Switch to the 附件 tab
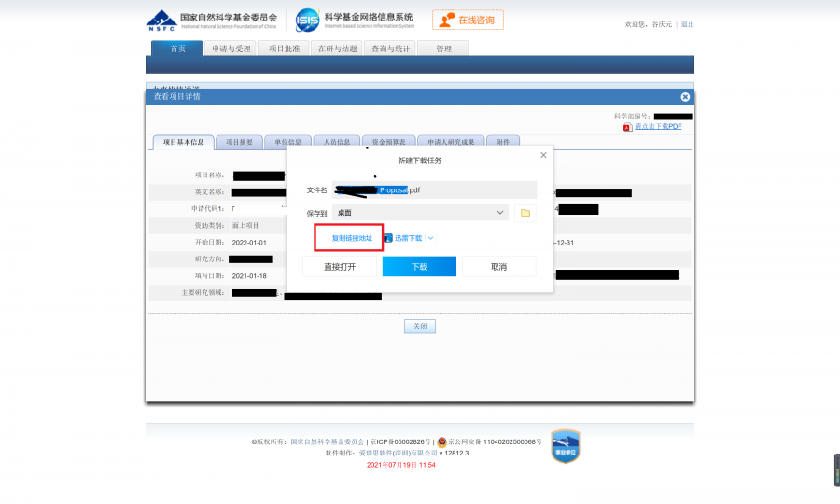This screenshot has width=840, height=504. 502,142
